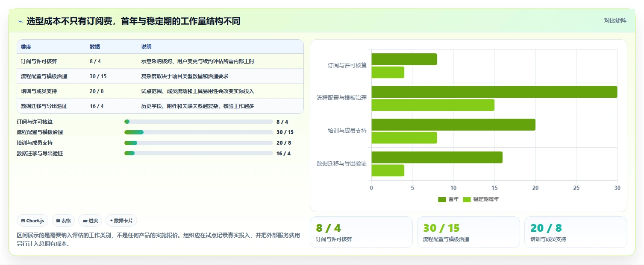The image size is (644, 265).
Task: Click the 稳定期每年 chart bar for 订阅与许可核算
Action: coord(388,72)
